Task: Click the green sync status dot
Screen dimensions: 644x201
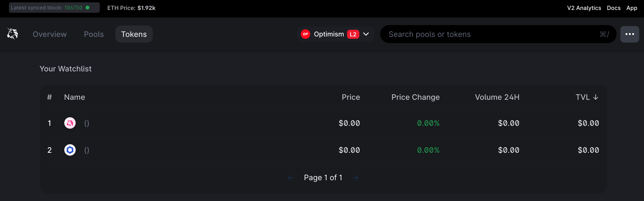Action: [87, 8]
